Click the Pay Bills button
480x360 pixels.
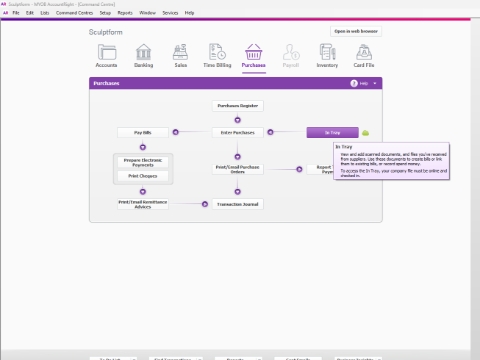[x=143, y=132]
